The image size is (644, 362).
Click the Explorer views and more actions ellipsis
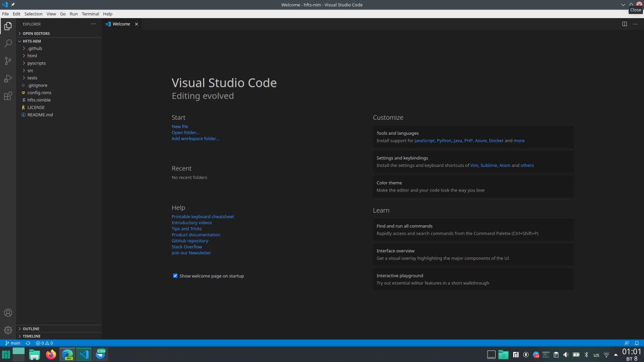tap(93, 24)
